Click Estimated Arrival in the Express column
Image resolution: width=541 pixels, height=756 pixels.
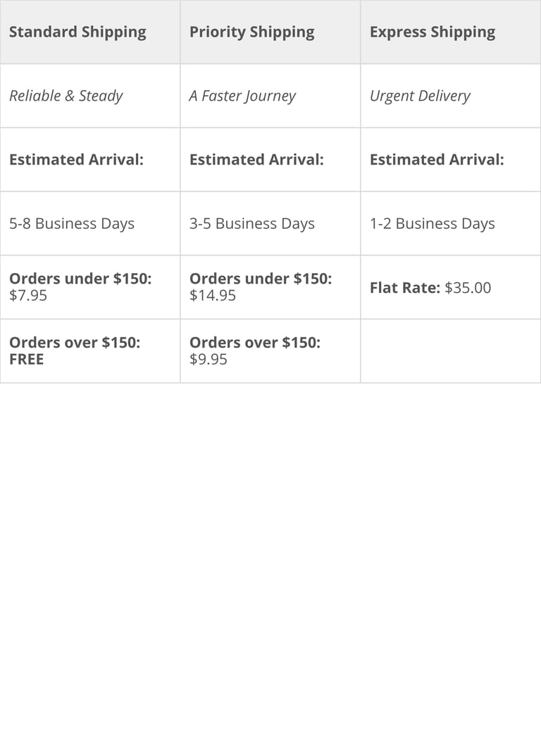[x=437, y=160]
